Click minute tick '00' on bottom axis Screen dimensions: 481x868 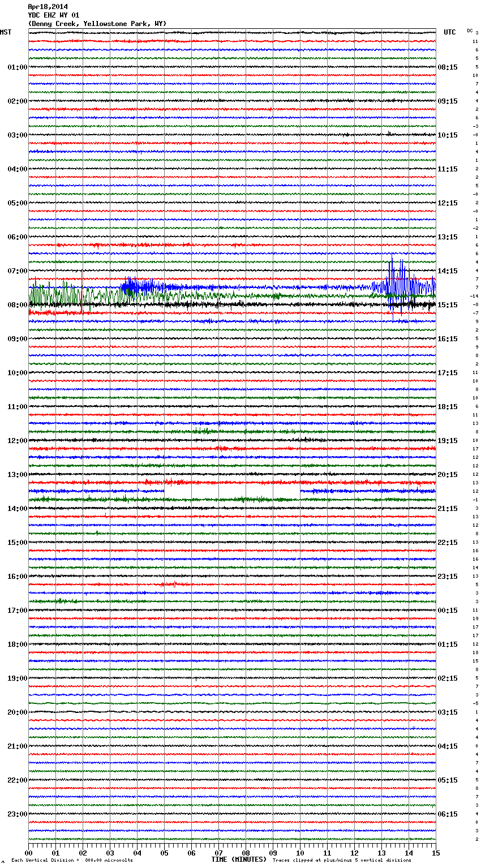[29, 853]
